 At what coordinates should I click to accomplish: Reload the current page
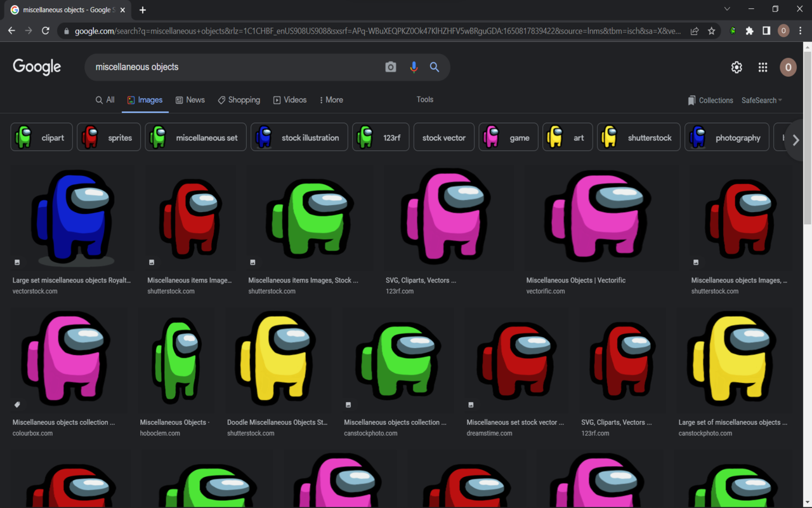click(x=46, y=30)
